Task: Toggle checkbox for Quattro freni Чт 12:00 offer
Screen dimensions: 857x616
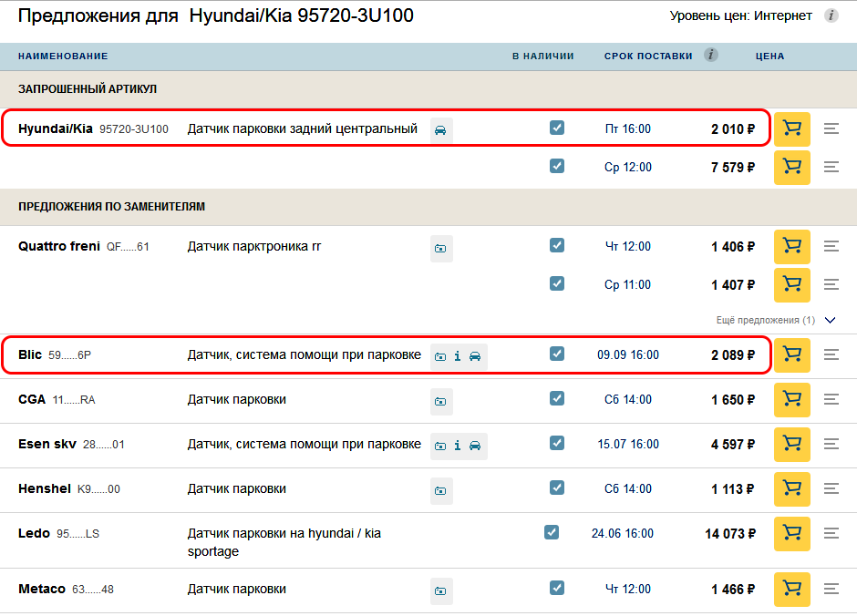Action: (557, 245)
